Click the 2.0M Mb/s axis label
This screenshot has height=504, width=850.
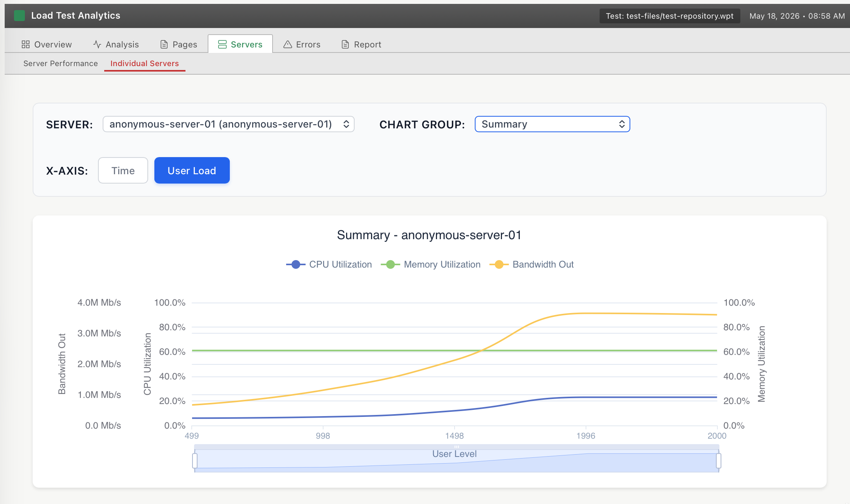pos(99,364)
